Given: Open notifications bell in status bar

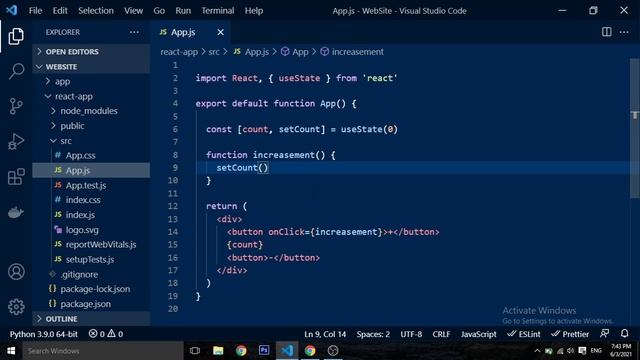Looking at the screenshot, I should [x=624, y=333].
